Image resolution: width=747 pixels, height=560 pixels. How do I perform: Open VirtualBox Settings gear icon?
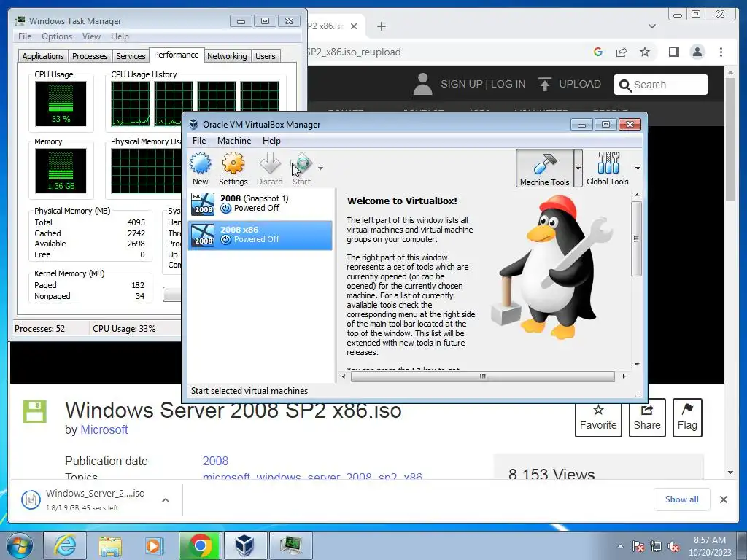pos(233,168)
